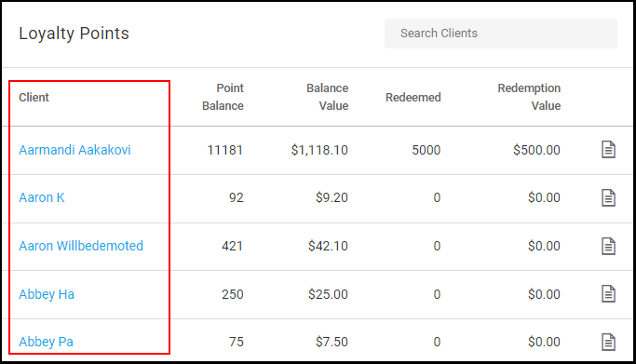636x364 pixels.
Task: Select point balance 75
Action: pos(237,342)
